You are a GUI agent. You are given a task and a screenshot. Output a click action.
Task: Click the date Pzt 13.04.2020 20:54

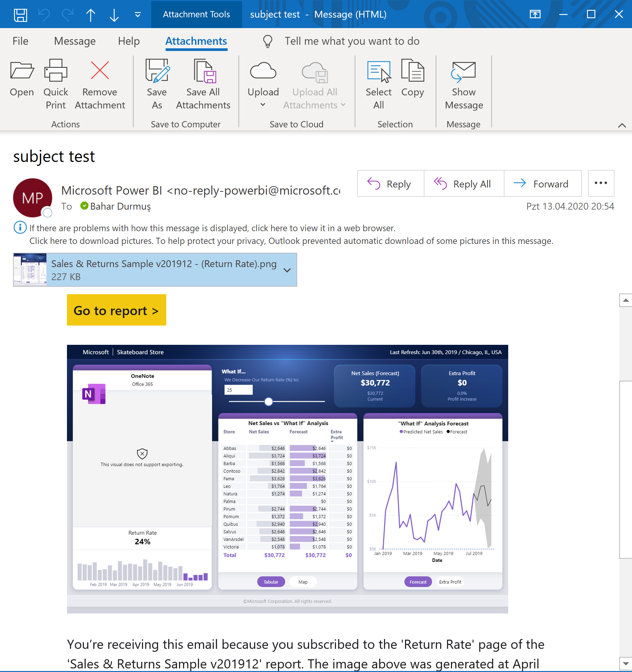coord(570,206)
